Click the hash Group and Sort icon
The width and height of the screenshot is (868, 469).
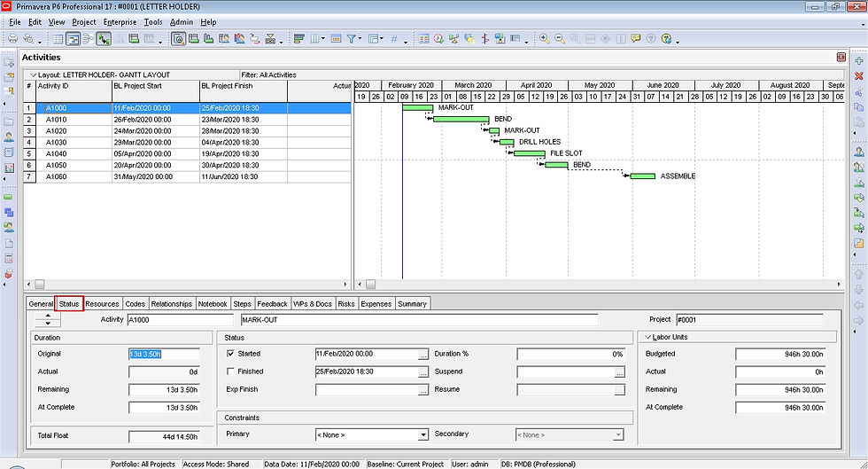tap(394, 39)
